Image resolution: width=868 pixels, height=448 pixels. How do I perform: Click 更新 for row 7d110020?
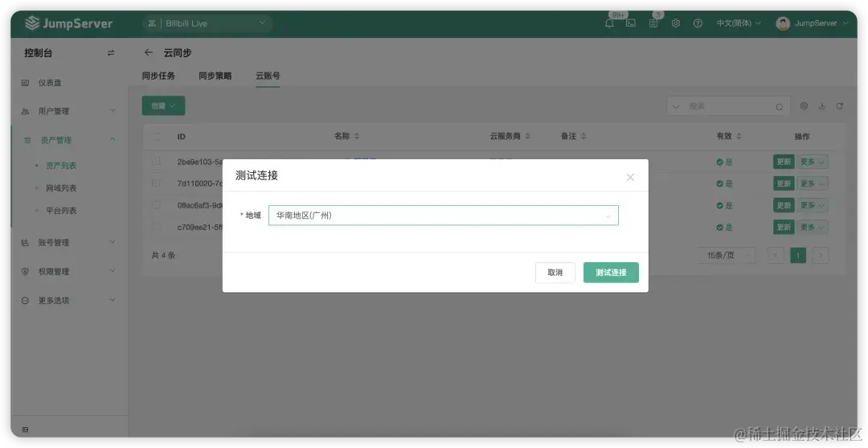[x=784, y=183]
